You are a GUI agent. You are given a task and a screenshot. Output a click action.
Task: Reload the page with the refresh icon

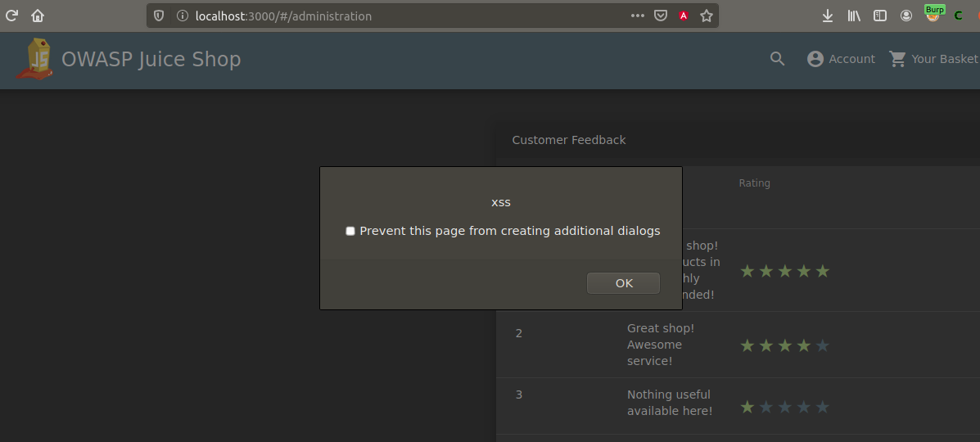pyautogui.click(x=12, y=16)
